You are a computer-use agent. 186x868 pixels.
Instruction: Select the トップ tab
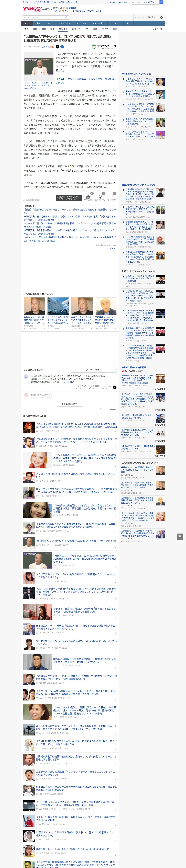pyautogui.click(x=27, y=24)
